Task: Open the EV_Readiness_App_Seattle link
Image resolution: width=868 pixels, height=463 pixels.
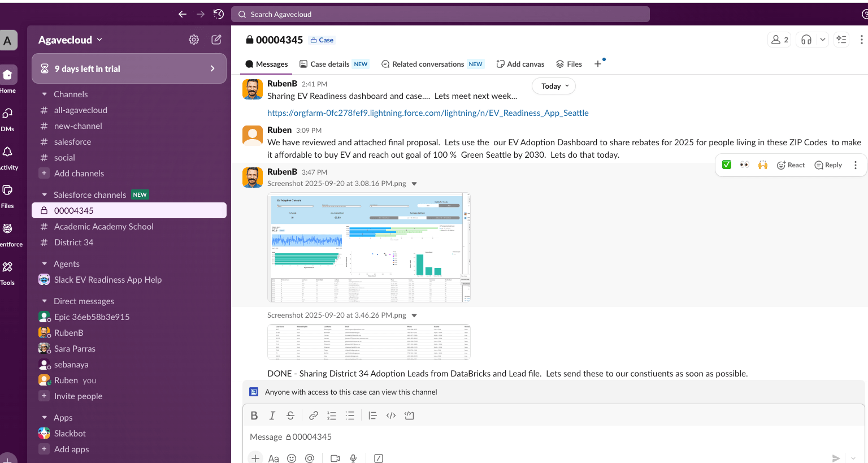Action: pos(428,113)
